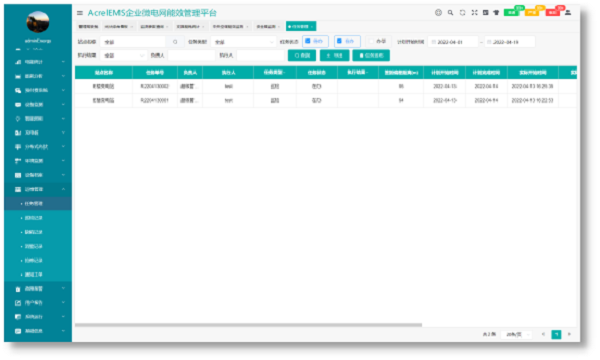Open the page-size dropdown in pagination
This screenshot has height=360, width=600.
click(x=517, y=334)
